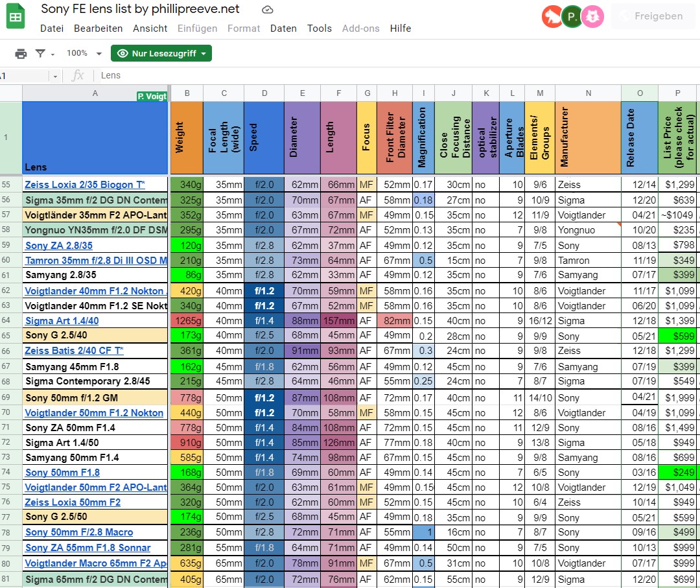Open the Datei menu
700x588 pixels.
click(x=52, y=29)
